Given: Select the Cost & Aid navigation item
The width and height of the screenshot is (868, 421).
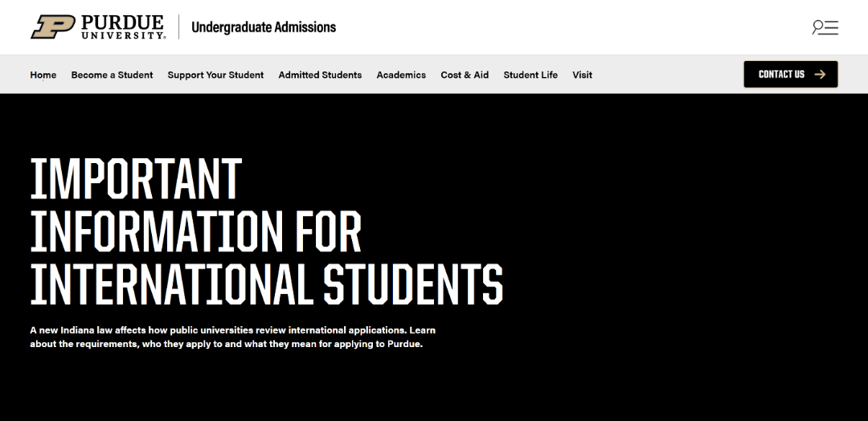Looking at the screenshot, I should tap(465, 75).
